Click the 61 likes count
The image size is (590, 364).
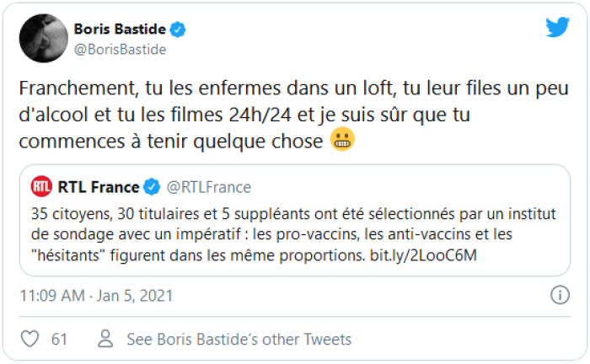[x=59, y=340]
